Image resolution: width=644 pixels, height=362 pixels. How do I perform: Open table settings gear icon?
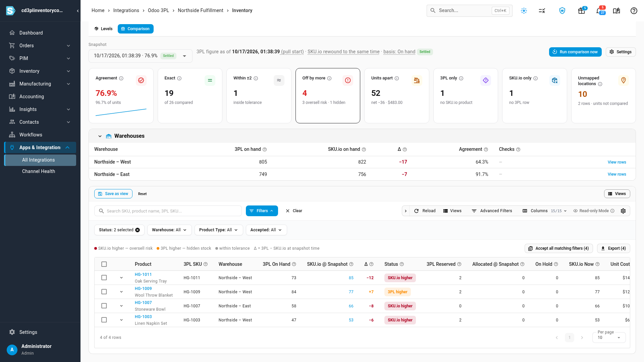coord(623,211)
